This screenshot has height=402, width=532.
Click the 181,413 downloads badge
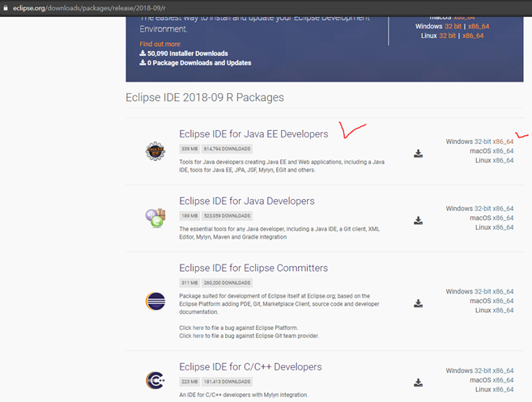click(x=227, y=382)
